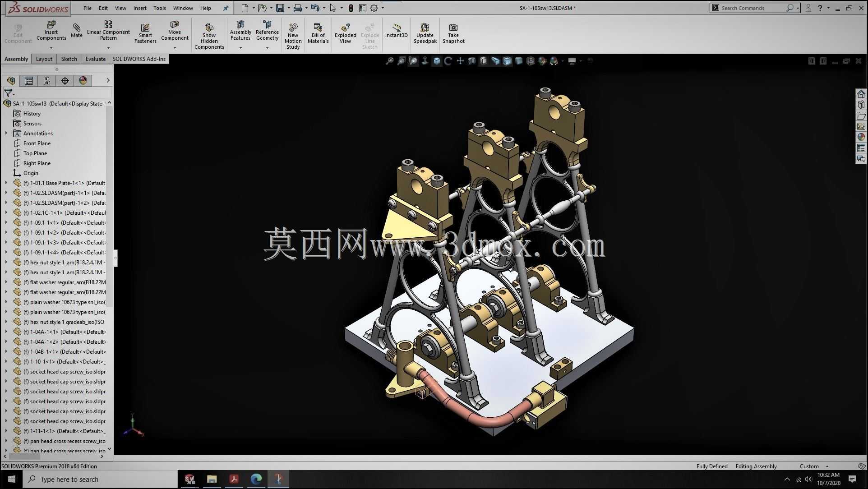Viewport: 868px width, 489px height.
Task: Switch to the Evaluate tab
Action: pos(96,59)
